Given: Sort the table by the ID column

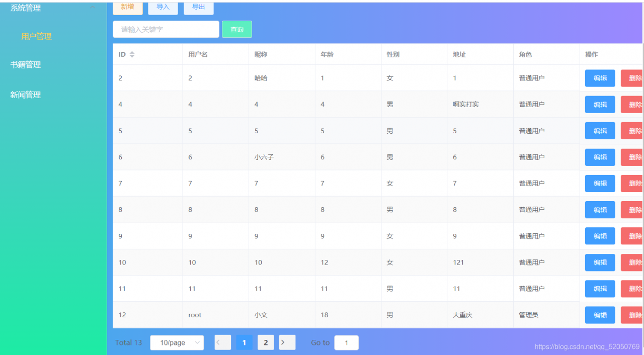Looking at the screenshot, I should (131, 54).
